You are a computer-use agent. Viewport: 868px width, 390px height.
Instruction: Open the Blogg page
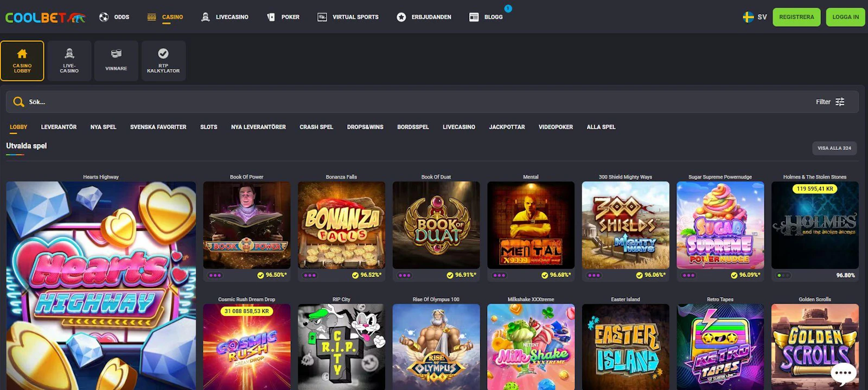pyautogui.click(x=486, y=17)
